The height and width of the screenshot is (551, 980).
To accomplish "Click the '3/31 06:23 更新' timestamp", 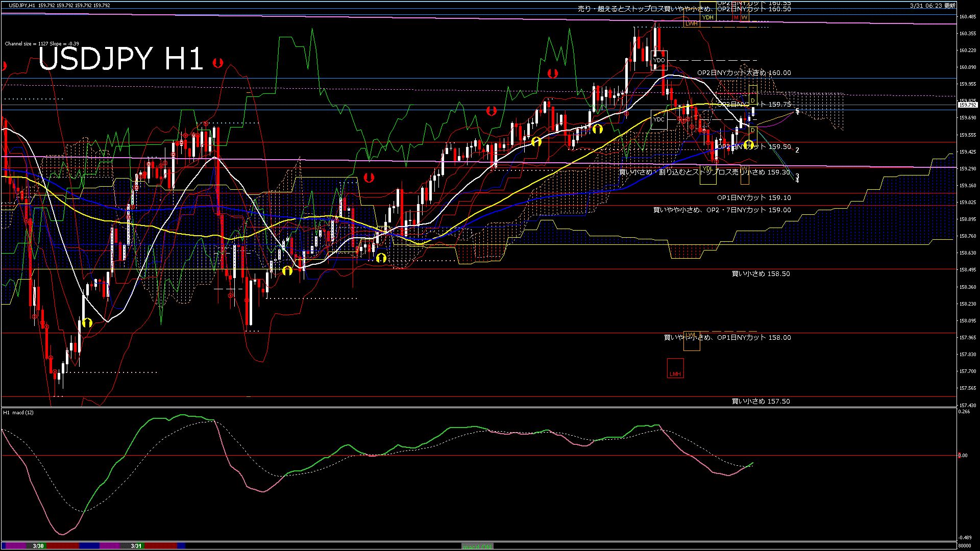I will [x=933, y=6].
